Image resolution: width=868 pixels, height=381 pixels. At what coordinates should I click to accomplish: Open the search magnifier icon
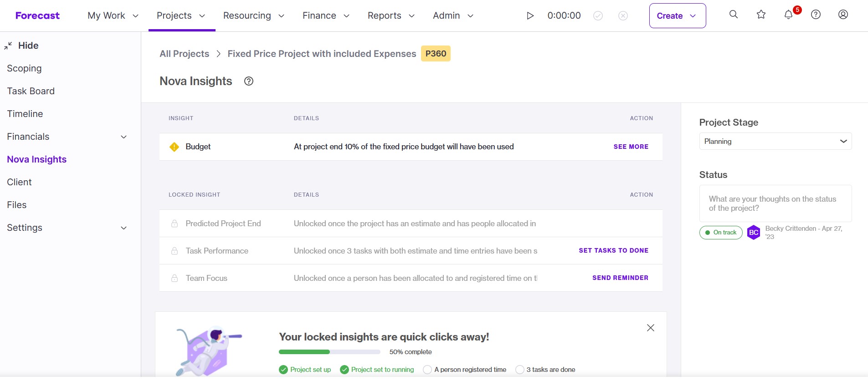[x=734, y=15]
